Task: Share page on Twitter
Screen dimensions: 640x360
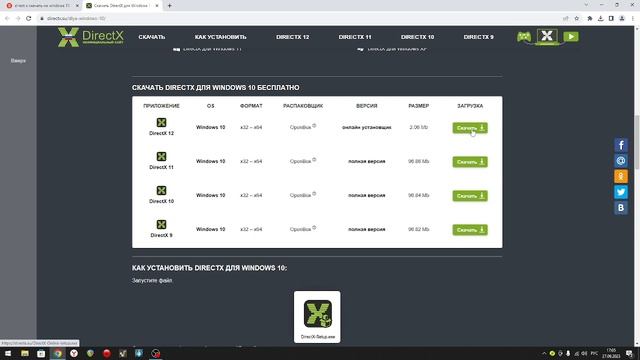Action: pyautogui.click(x=621, y=192)
